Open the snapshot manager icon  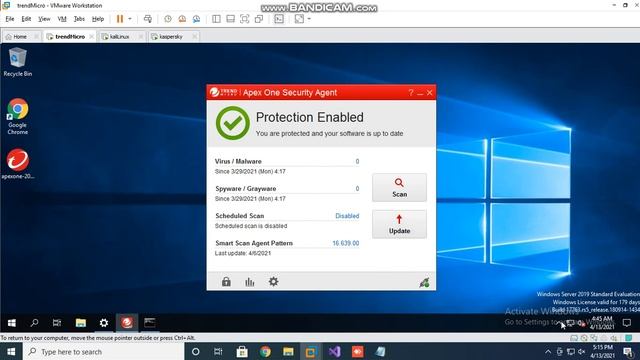[x=196, y=19]
